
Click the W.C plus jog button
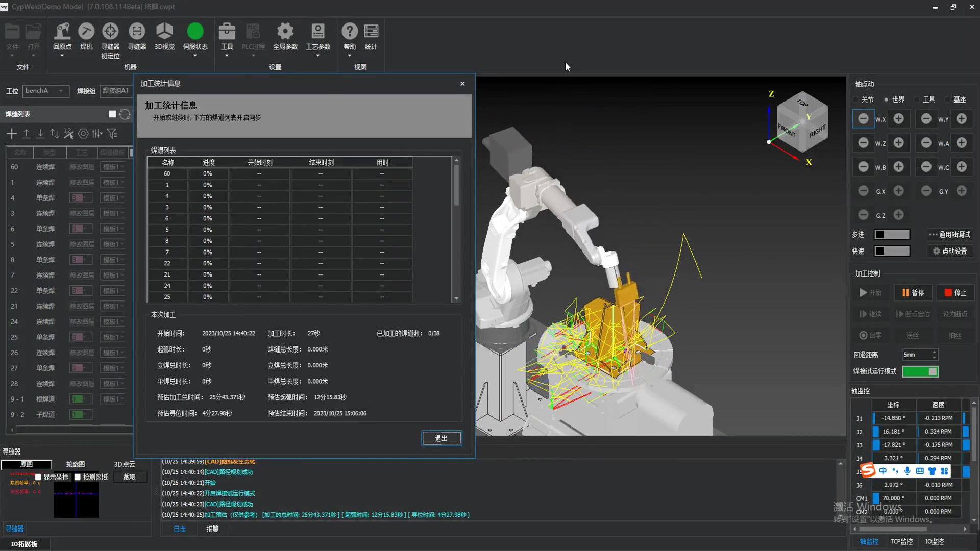(962, 167)
